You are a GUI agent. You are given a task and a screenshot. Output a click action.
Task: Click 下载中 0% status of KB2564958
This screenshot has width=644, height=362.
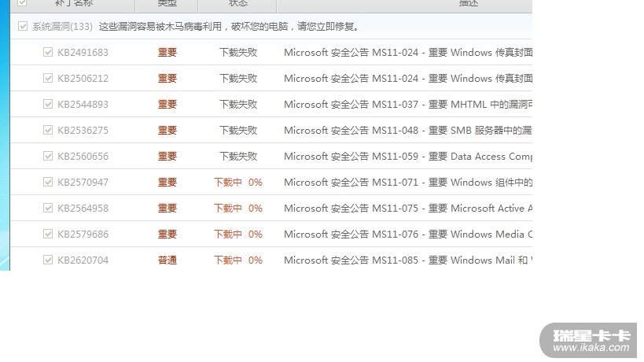tap(238, 209)
